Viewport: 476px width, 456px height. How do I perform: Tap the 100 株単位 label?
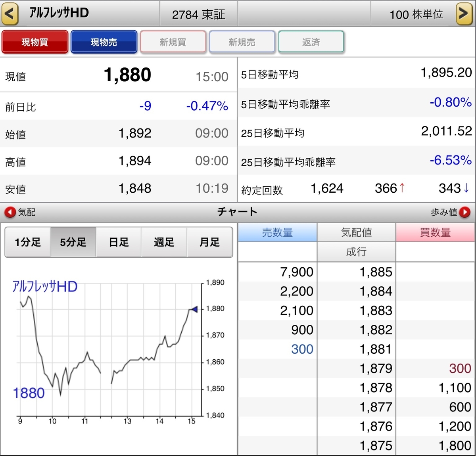[x=416, y=15]
